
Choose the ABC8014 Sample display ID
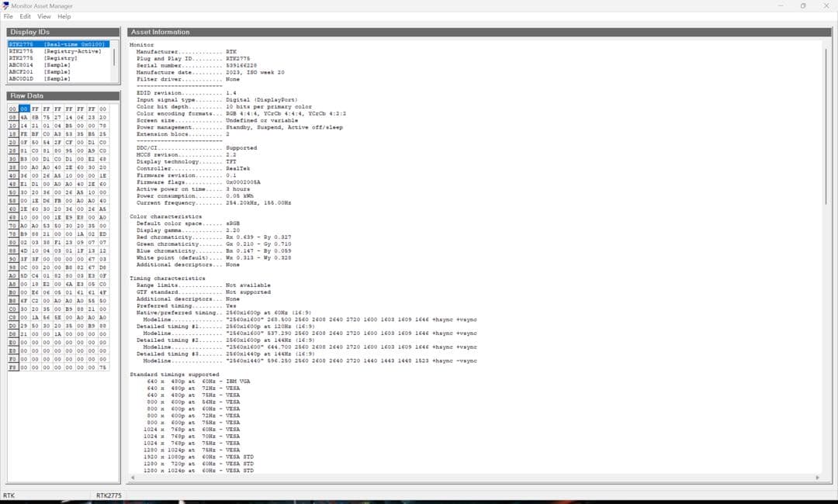coord(39,65)
